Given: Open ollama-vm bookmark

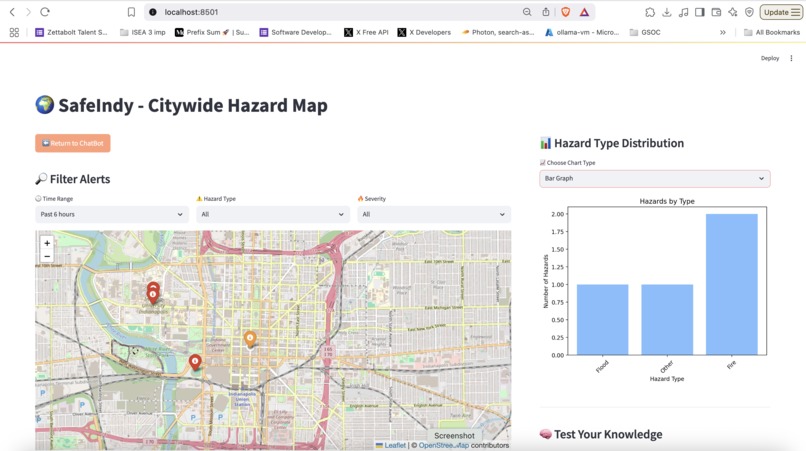Looking at the screenshot, I should coord(582,32).
